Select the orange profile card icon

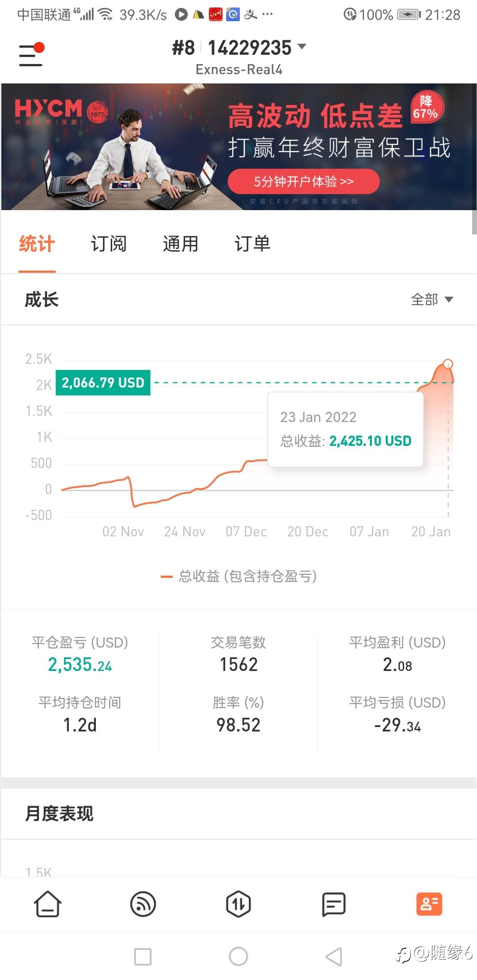coord(429,904)
